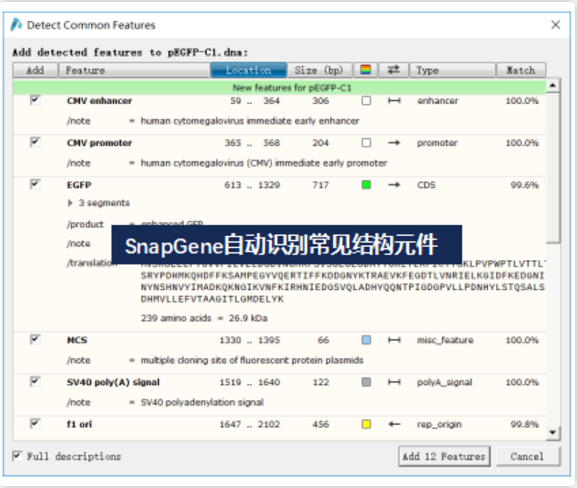Click the MCS non-directional strand icon
Viewport: 577px width, 488px height.
pos(394,340)
